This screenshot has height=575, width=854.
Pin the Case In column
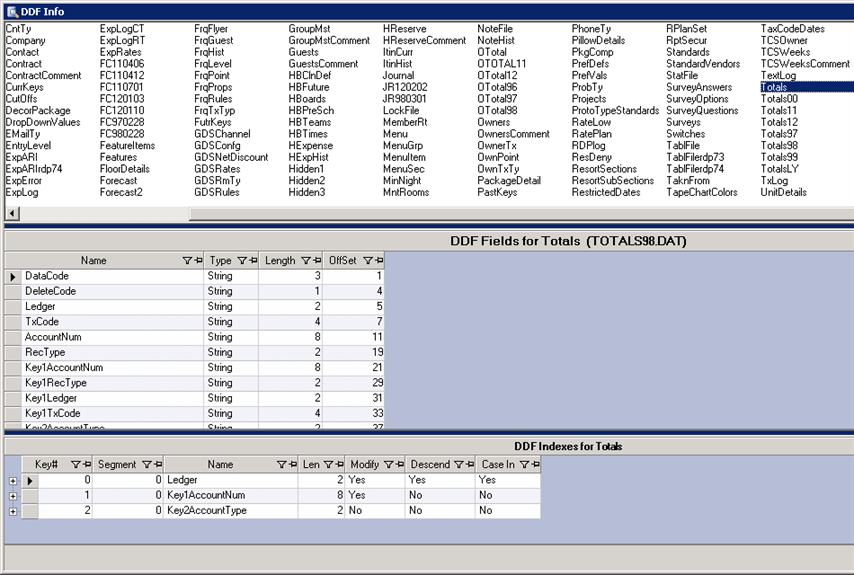click(x=535, y=465)
